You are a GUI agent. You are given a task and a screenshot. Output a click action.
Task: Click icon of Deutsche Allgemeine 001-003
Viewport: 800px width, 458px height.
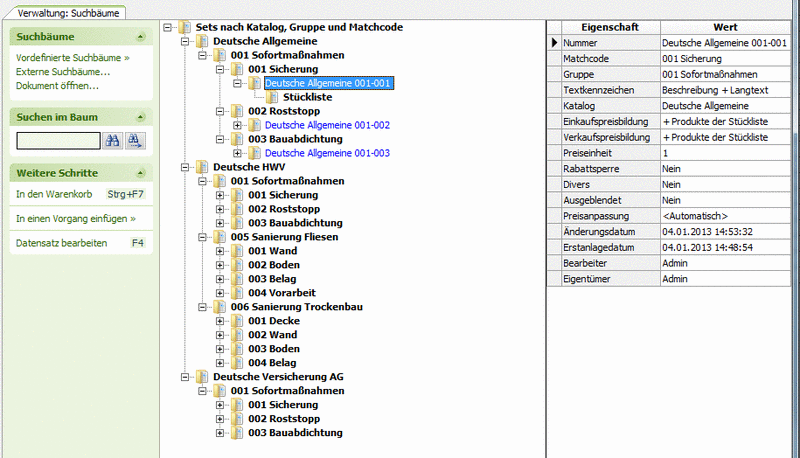(255, 153)
